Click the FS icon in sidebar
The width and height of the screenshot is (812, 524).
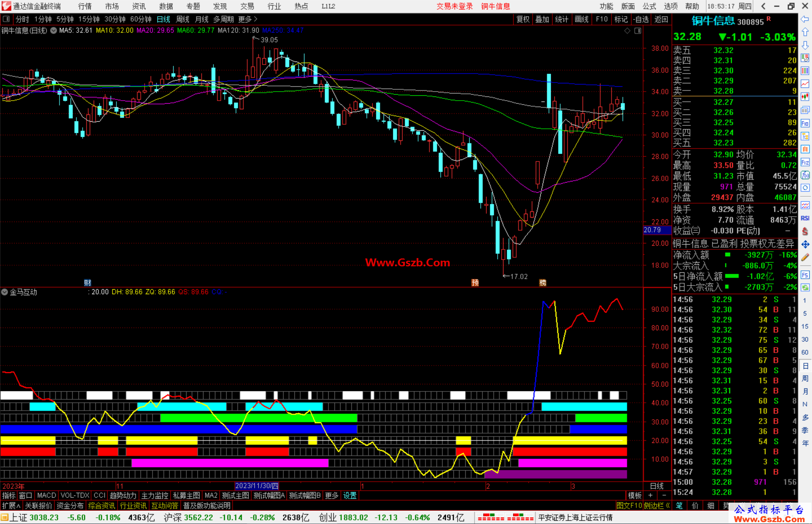pos(805,275)
